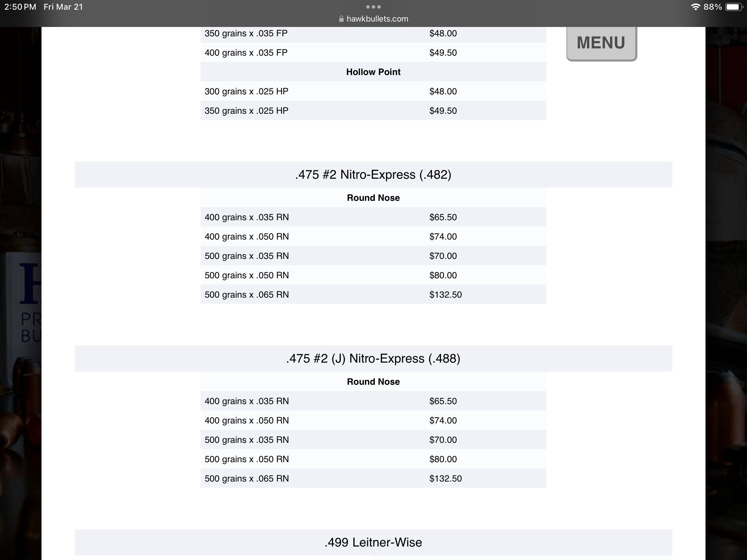747x560 pixels.
Task: Tap the $80.00 price in .488 section
Action: coord(443,459)
